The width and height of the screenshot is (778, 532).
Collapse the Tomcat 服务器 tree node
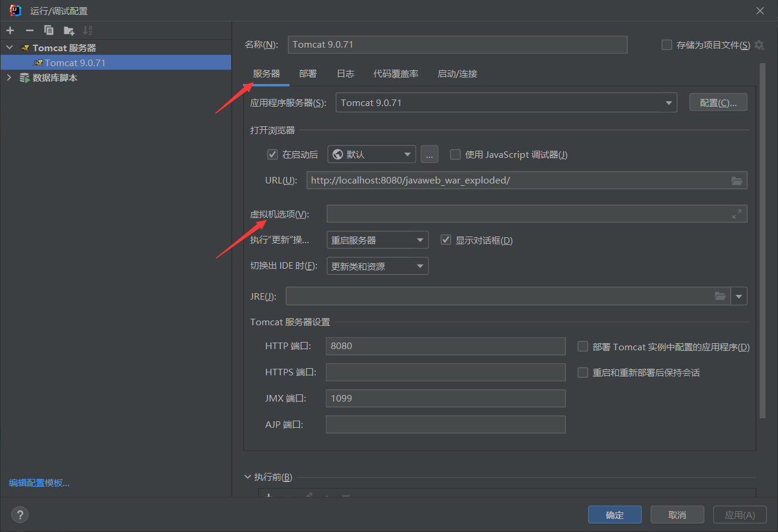coord(9,48)
